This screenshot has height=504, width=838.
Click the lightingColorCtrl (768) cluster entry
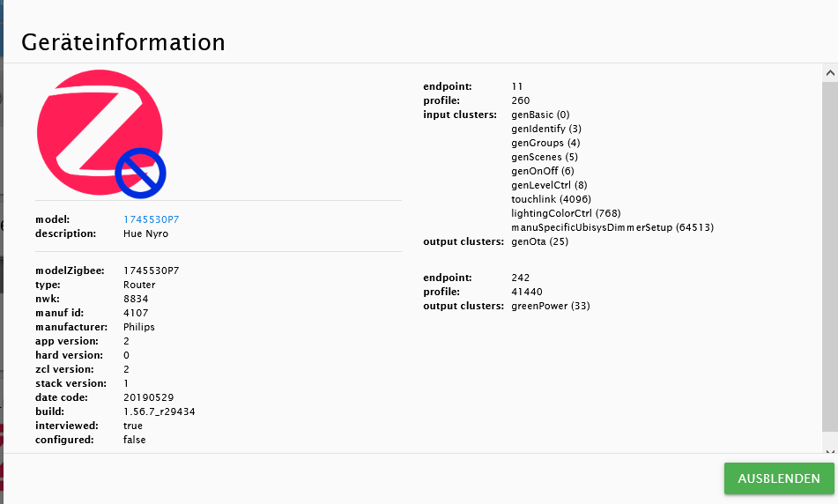point(566,213)
